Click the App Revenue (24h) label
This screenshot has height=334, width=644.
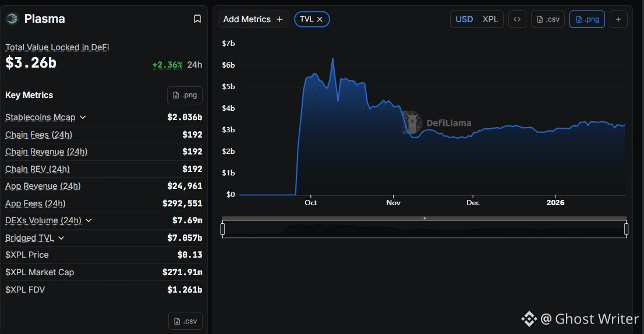(x=43, y=186)
